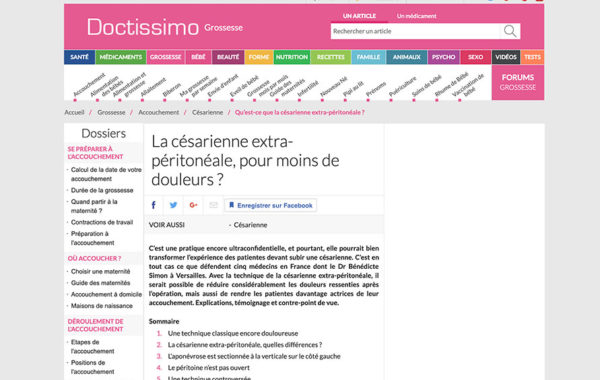600x380 pixels.
Task: Open 'Césarienne' link under Voir aussi
Action: point(250,225)
